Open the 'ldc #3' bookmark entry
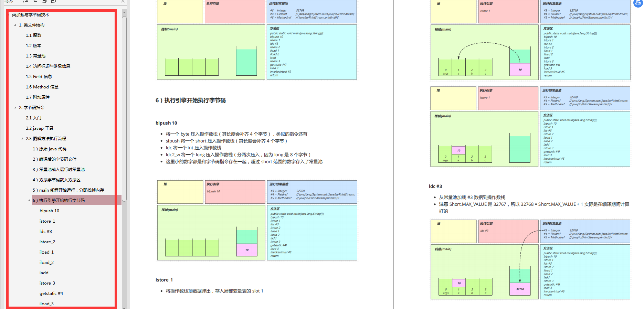The height and width of the screenshot is (309, 644). coord(45,231)
